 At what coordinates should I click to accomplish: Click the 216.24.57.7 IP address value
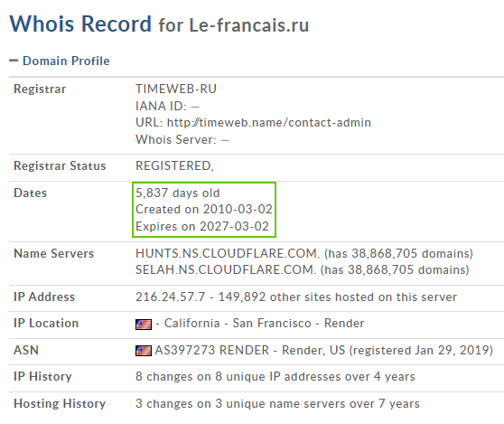pos(170,297)
